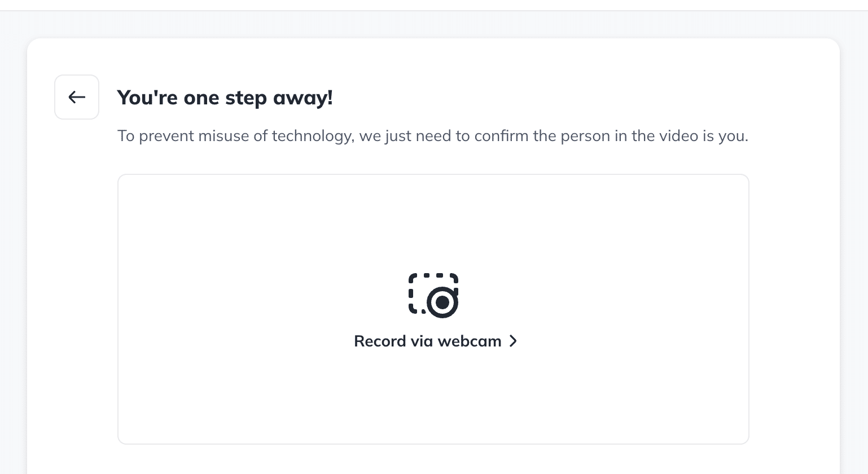This screenshot has width=868, height=474.
Task: Click the chevron beside Record via webcam
Action: (513, 341)
